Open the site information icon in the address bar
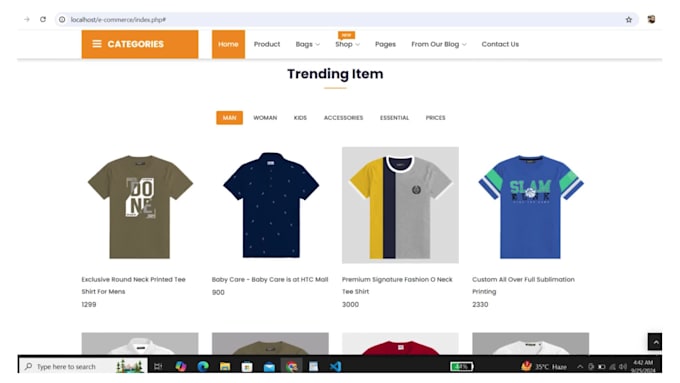Image resolution: width=680 pixels, height=383 pixels. coord(62,20)
